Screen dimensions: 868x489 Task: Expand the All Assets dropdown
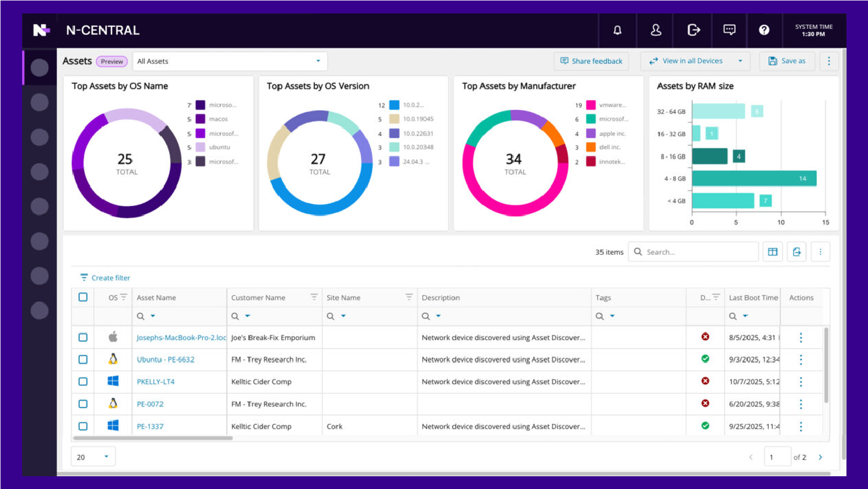(x=318, y=61)
